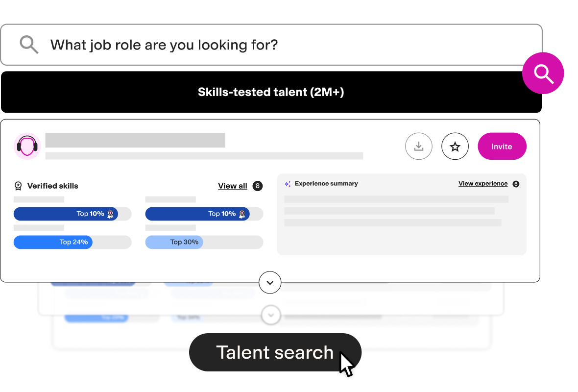Image resolution: width=578 pixels, height=392 pixels.
Task: Open the Skills-tested talent (2M+) tab
Action: point(271,92)
